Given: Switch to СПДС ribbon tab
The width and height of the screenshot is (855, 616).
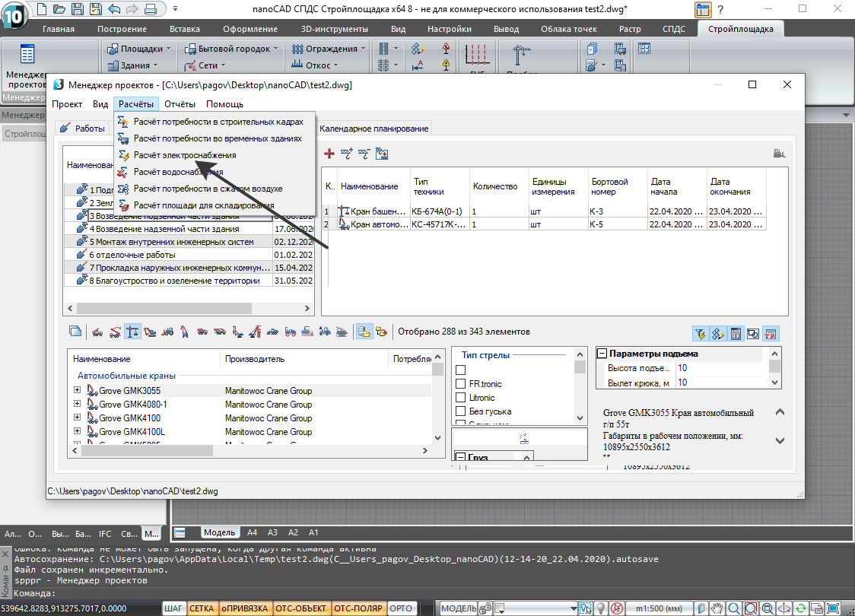Looking at the screenshot, I should tap(674, 29).
